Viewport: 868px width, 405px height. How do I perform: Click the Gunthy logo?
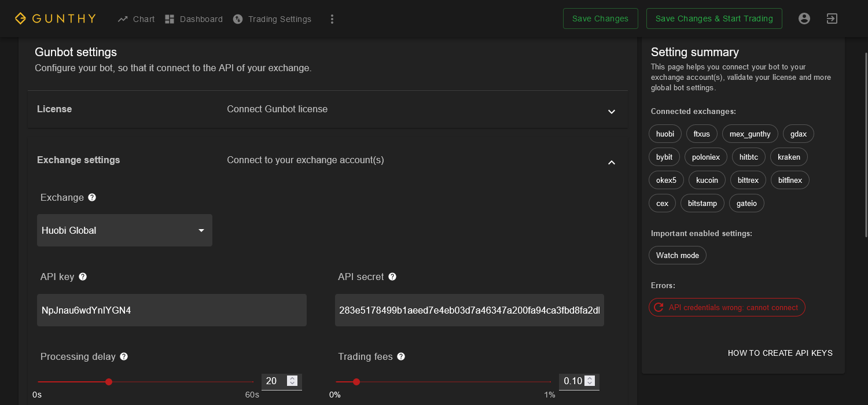[x=55, y=19]
